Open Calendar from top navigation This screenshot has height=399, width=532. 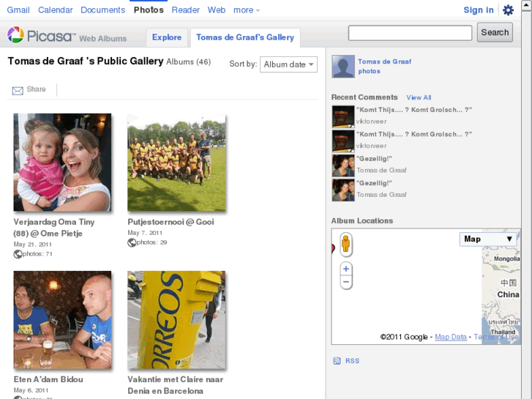point(56,10)
